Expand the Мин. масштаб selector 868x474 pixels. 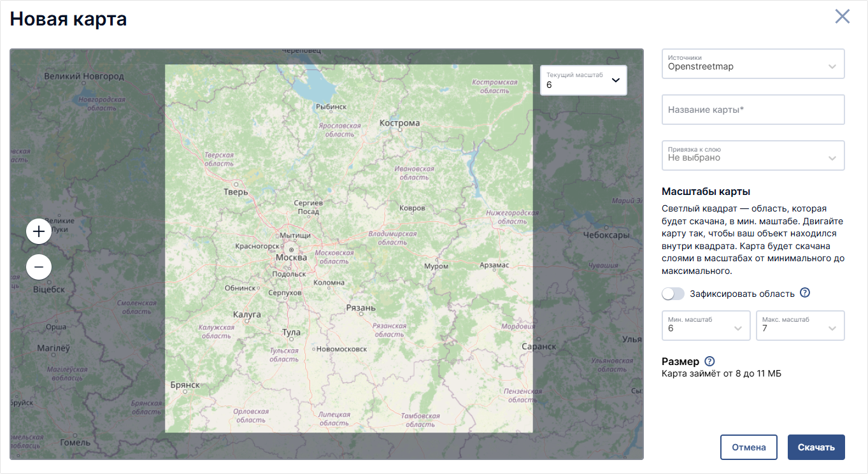(x=706, y=326)
